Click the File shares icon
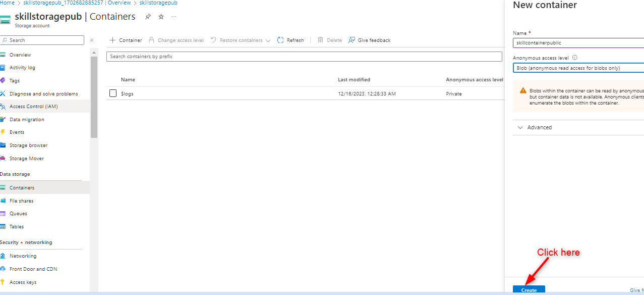Image resolution: width=644 pixels, height=295 pixels. pyautogui.click(x=3, y=201)
